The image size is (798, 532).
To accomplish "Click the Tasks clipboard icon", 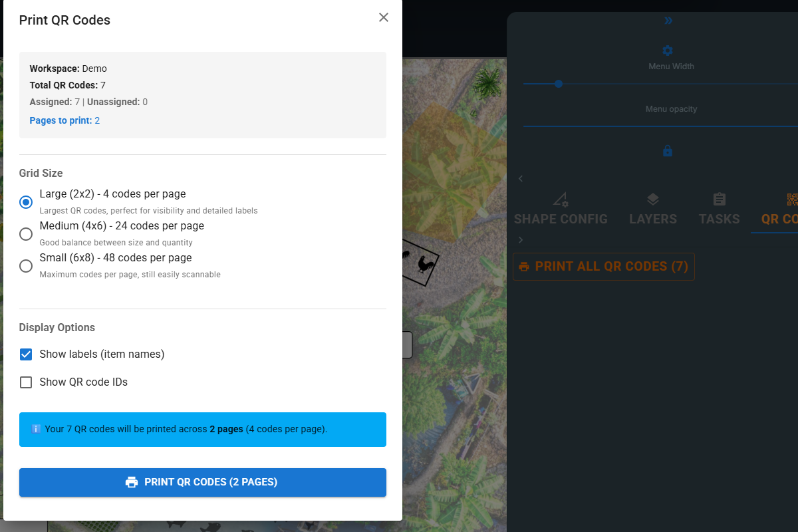I will pos(719,199).
